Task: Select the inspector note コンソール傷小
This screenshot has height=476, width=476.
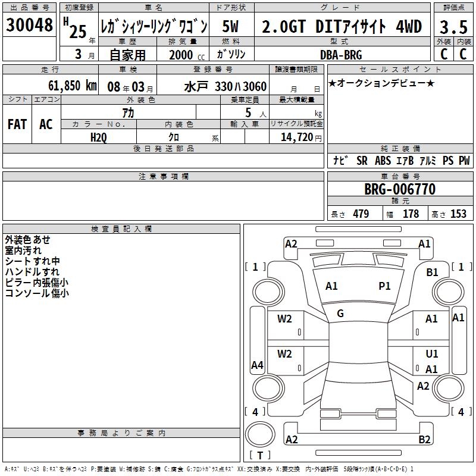Action: [x=37, y=293]
